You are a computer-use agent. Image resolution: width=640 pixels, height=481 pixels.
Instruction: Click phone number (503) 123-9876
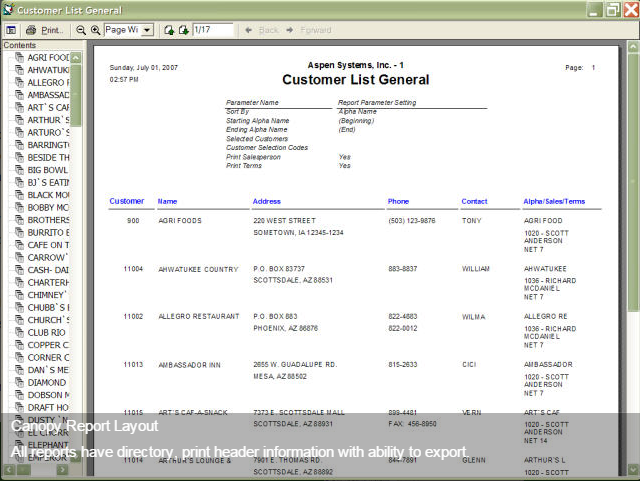(x=412, y=221)
